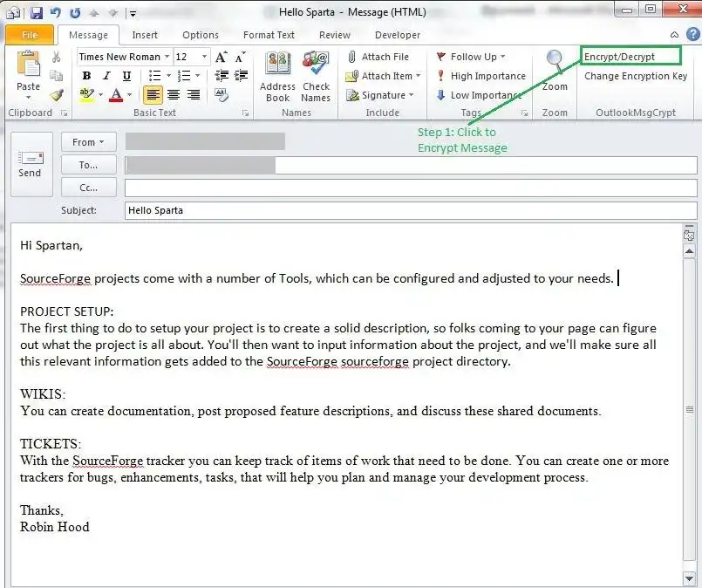Click the Cut scissors icon
The image size is (702, 588).
pos(57,57)
